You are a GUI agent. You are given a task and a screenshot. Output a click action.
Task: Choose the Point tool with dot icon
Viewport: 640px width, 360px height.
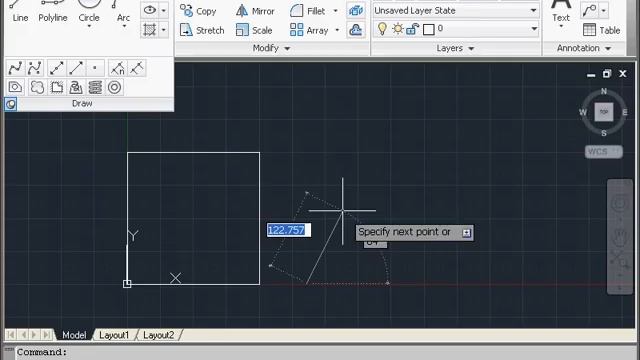[x=95, y=68]
